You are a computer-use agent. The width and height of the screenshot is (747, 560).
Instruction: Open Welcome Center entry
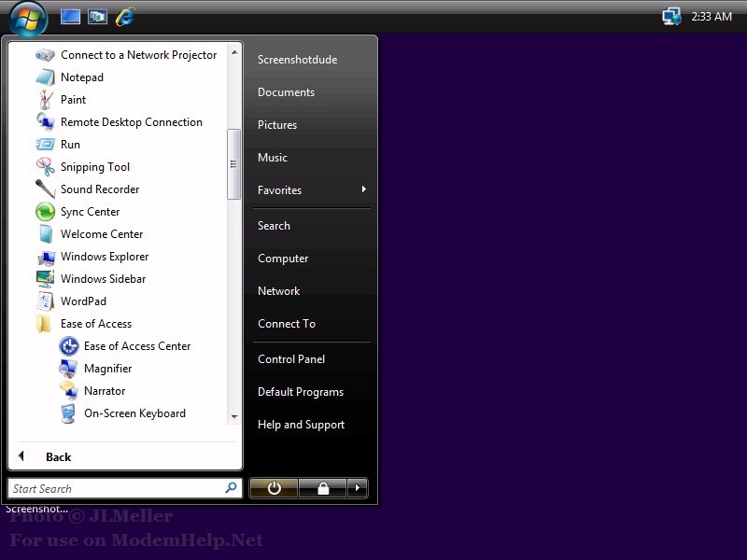102,234
